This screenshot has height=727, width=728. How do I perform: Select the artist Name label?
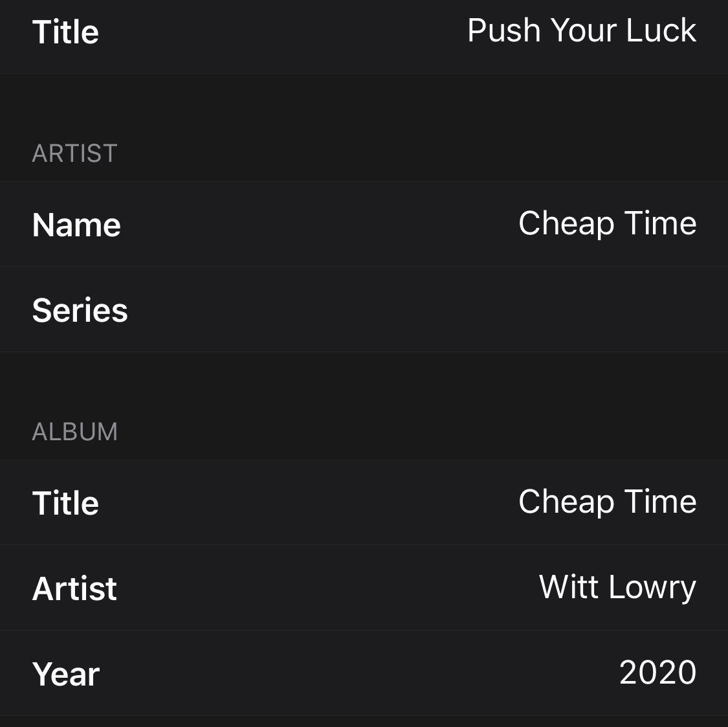[76, 225]
